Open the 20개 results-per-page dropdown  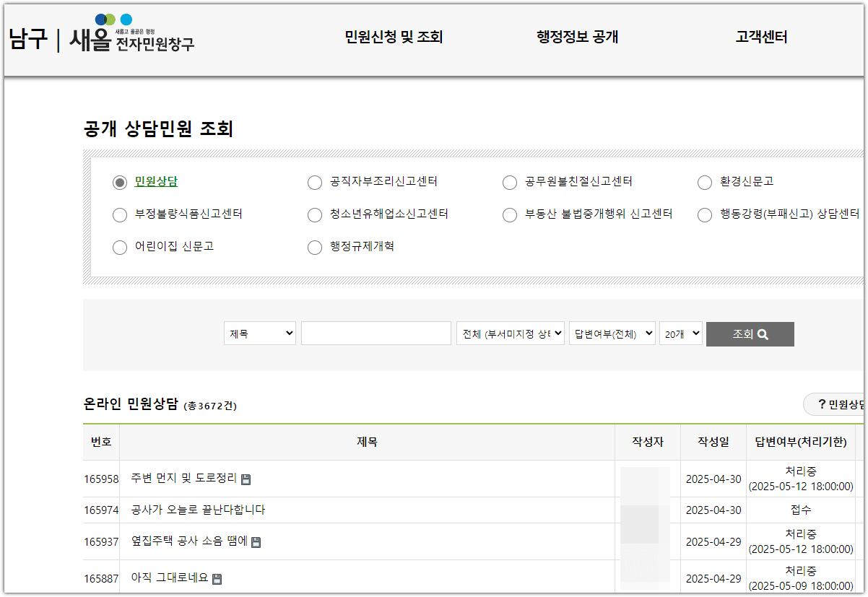pyautogui.click(x=680, y=334)
